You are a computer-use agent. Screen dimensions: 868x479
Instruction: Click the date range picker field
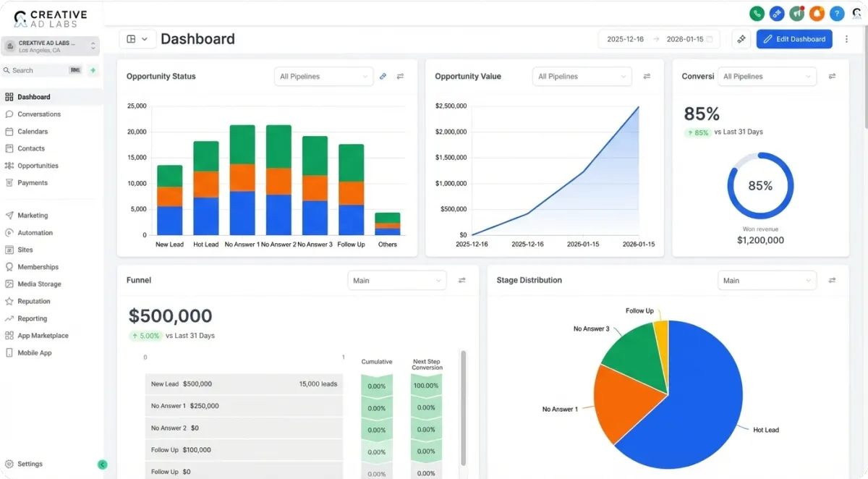[659, 39]
